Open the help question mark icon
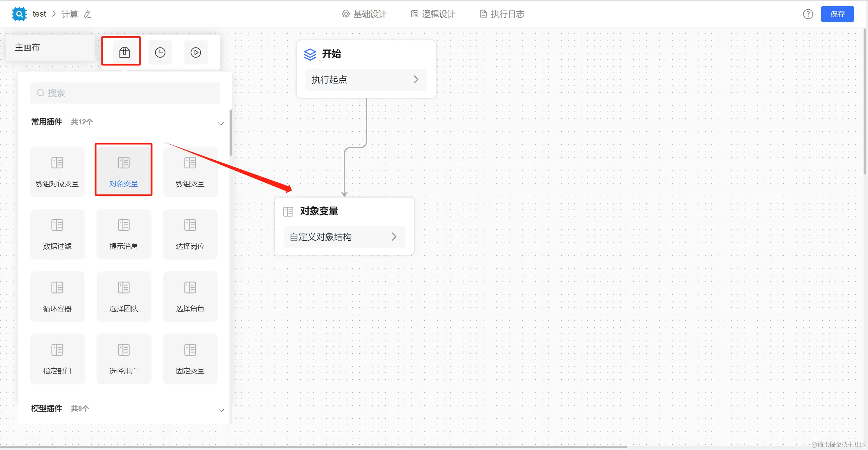 click(x=808, y=14)
